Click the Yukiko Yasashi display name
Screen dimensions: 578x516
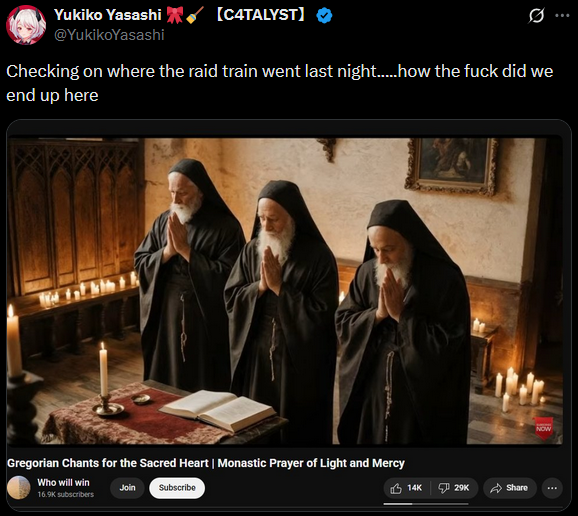click(x=108, y=15)
